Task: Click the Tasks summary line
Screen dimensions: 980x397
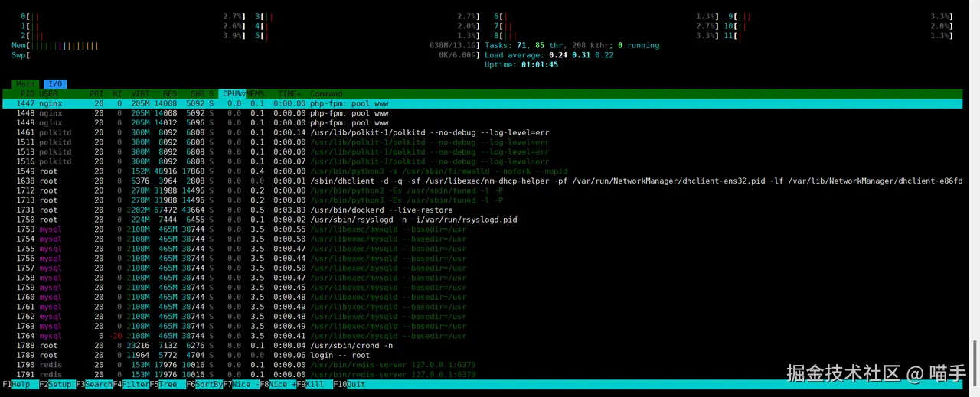Action: [x=572, y=45]
